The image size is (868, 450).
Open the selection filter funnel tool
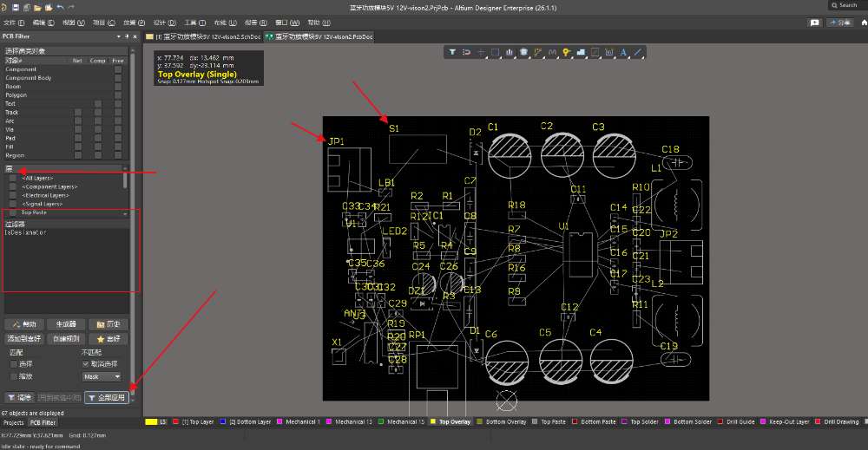pos(452,52)
